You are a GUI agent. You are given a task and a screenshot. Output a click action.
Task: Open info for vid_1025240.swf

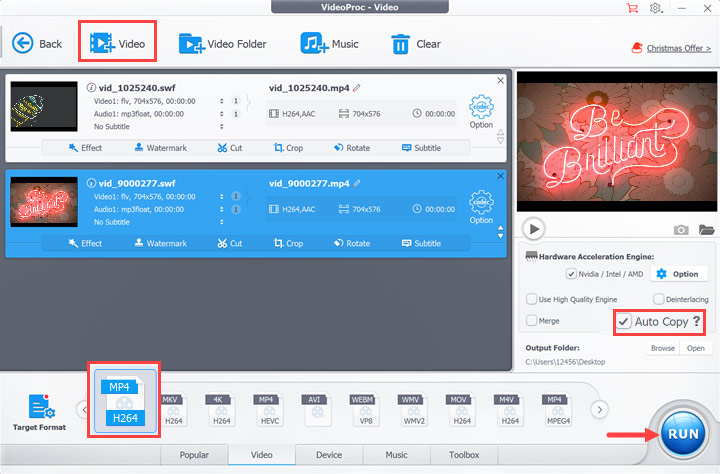91,87
